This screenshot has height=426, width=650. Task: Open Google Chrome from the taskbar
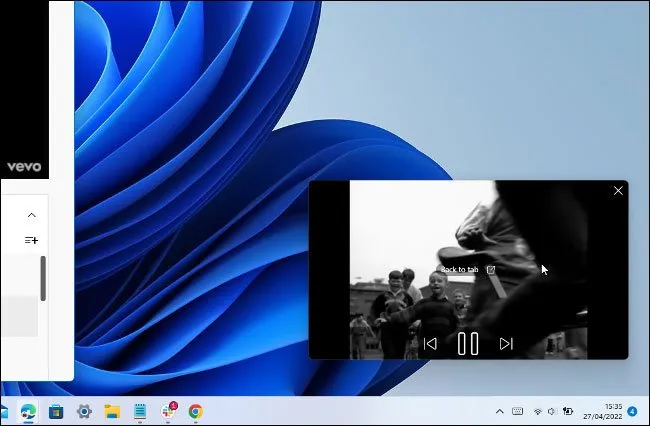(196, 411)
